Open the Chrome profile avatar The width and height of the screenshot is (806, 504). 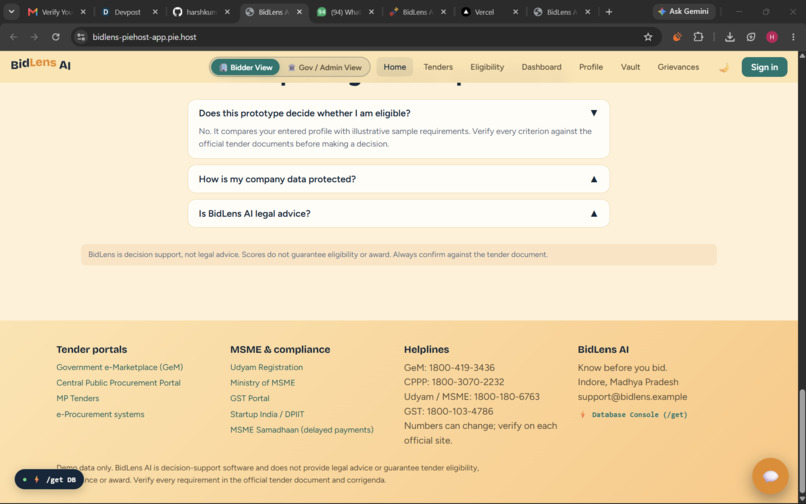[x=772, y=37]
